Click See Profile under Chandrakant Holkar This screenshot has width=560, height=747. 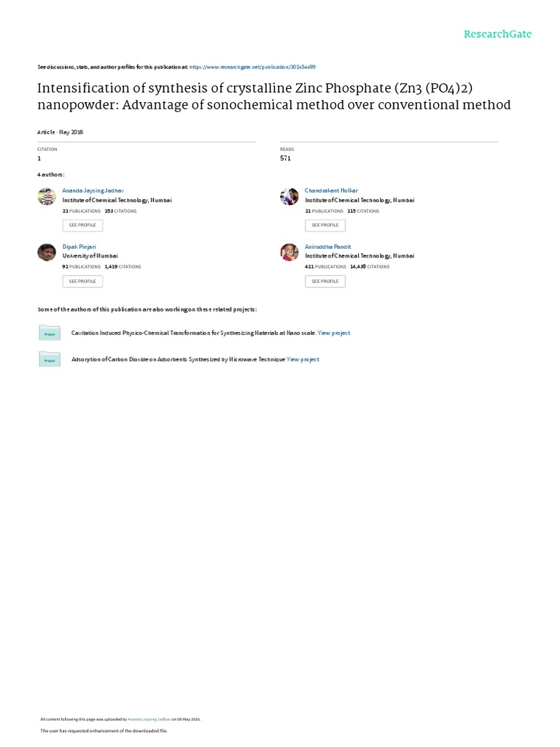325,225
